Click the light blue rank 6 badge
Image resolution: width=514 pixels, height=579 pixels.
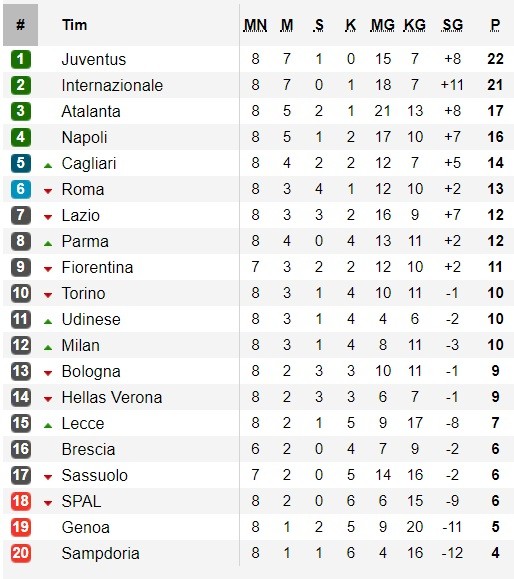(21, 189)
